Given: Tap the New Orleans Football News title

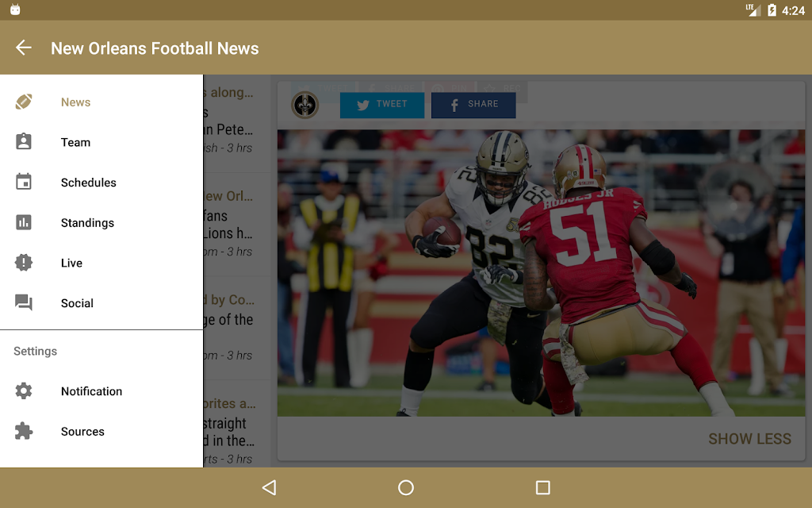Looking at the screenshot, I should [x=155, y=48].
